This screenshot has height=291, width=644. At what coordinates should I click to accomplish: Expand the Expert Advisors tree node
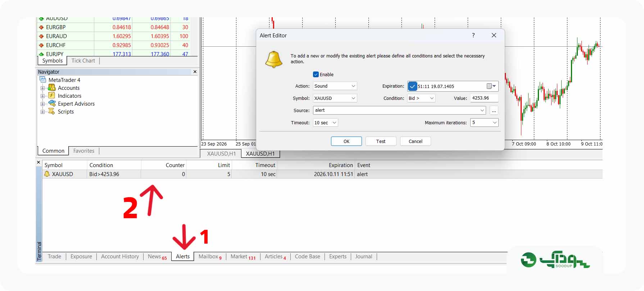pyautogui.click(x=43, y=104)
